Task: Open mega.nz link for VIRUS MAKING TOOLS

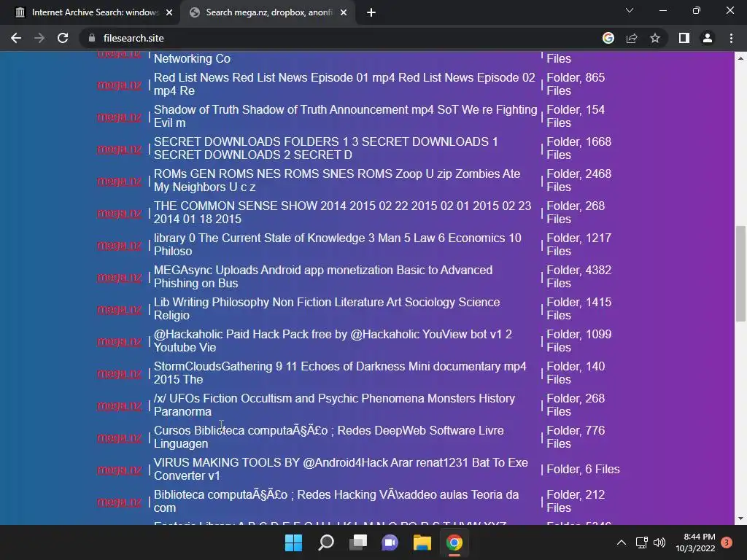Action: pos(120,470)
